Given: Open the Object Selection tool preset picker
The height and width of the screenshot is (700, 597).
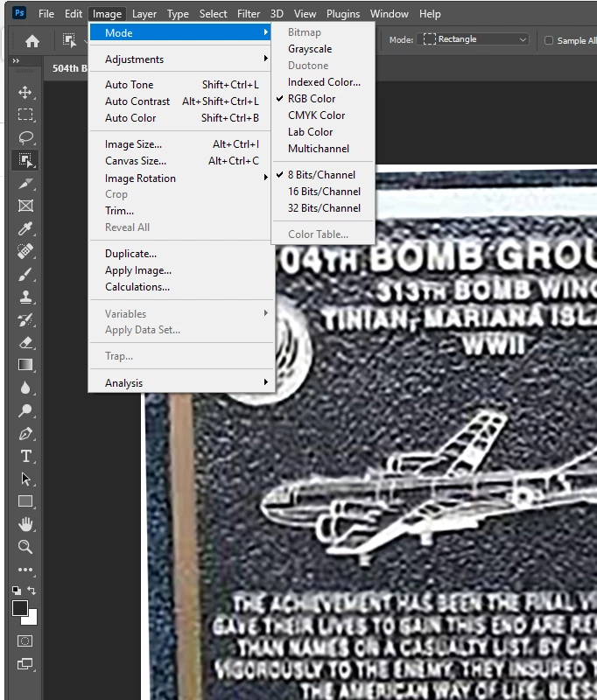Looking at the screenshot, I should point(74,40).
